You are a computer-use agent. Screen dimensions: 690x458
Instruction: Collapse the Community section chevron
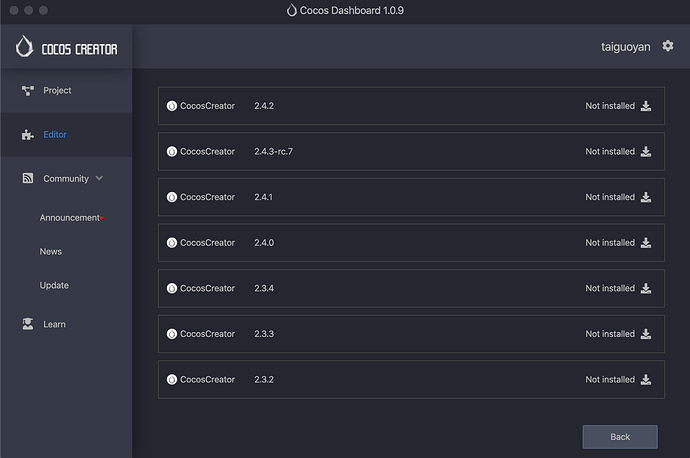coord(98,179)
